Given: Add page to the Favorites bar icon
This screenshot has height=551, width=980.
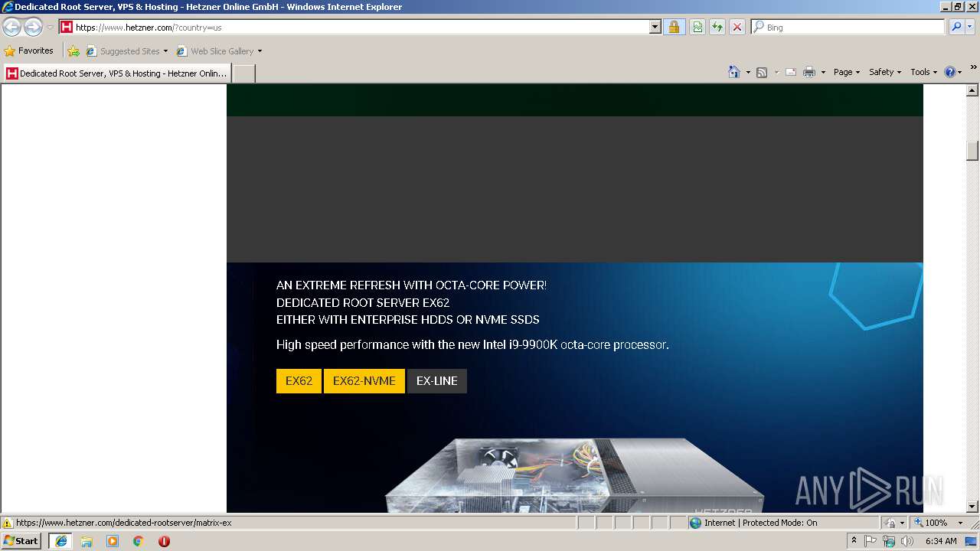Looking at the screenshot, I should [73, 51].
